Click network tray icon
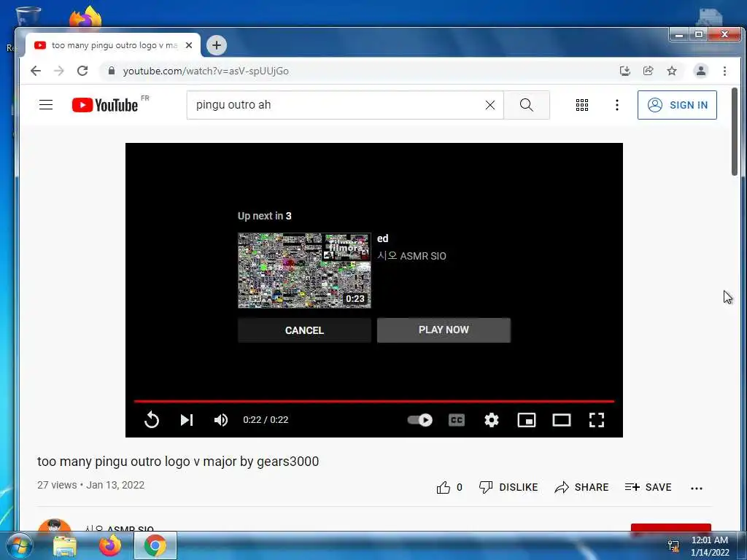Viewport: 747px width, 560px height. pyautogui.click(x=673, y=546)
